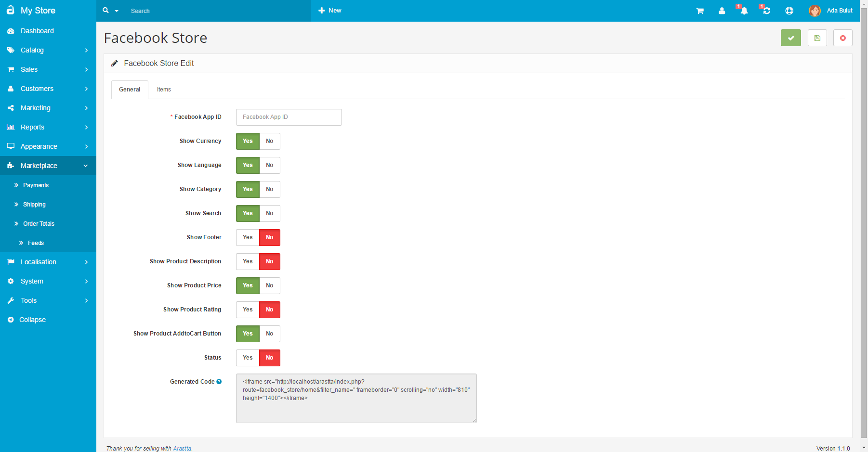Image resolution: width=868 pixels, height=452 pixels.
Task: Follow the Arastta footer link
Action: point(182,448)
